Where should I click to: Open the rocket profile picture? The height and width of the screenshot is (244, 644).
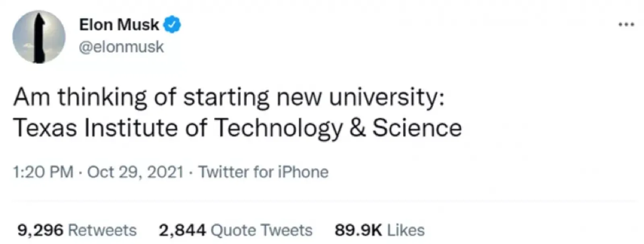[39, 37]
